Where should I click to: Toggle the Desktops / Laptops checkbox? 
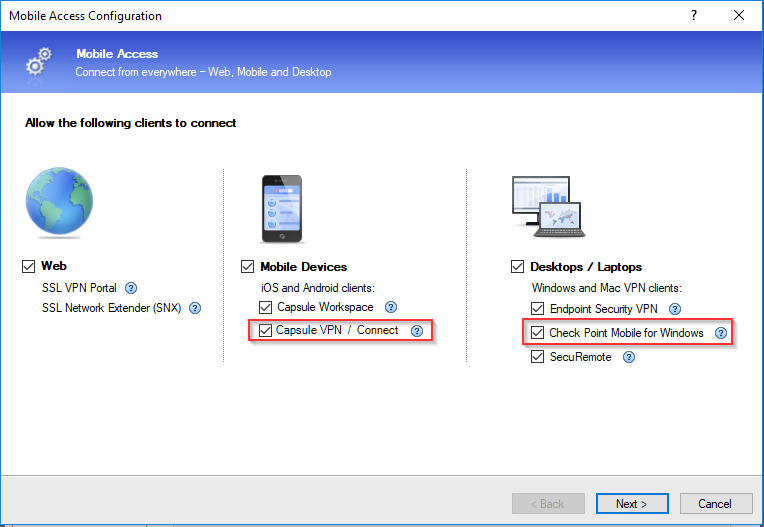click(517, 267)
